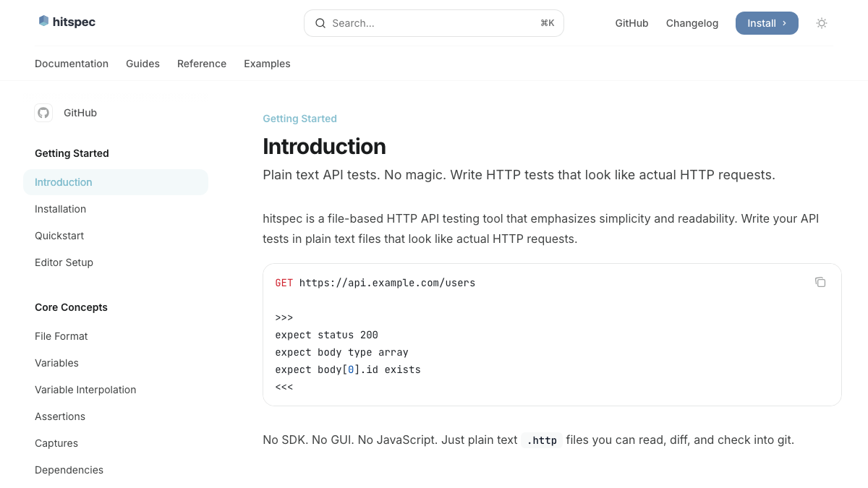Click the magnifying glass search icon
This screenshot has height=488, width=868.
click(x=320, y=23)
